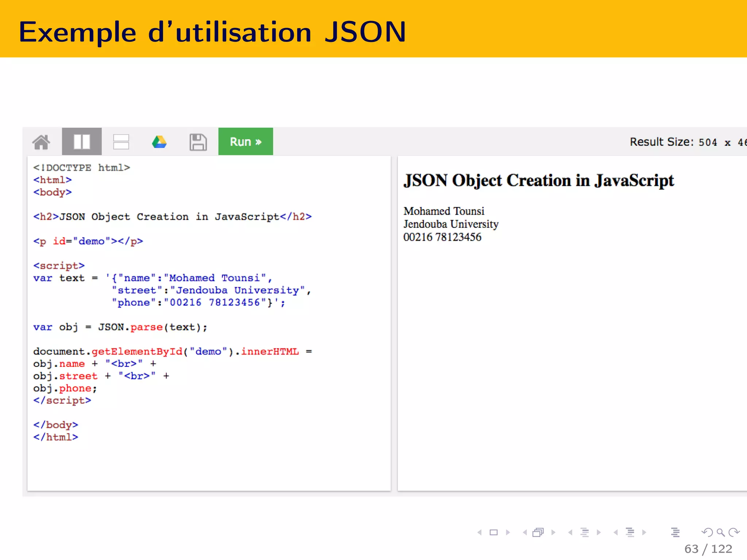The image size is (747, 560).
Task: Click the <!DOCTYPE html> code line
Action: pos(82,168)
